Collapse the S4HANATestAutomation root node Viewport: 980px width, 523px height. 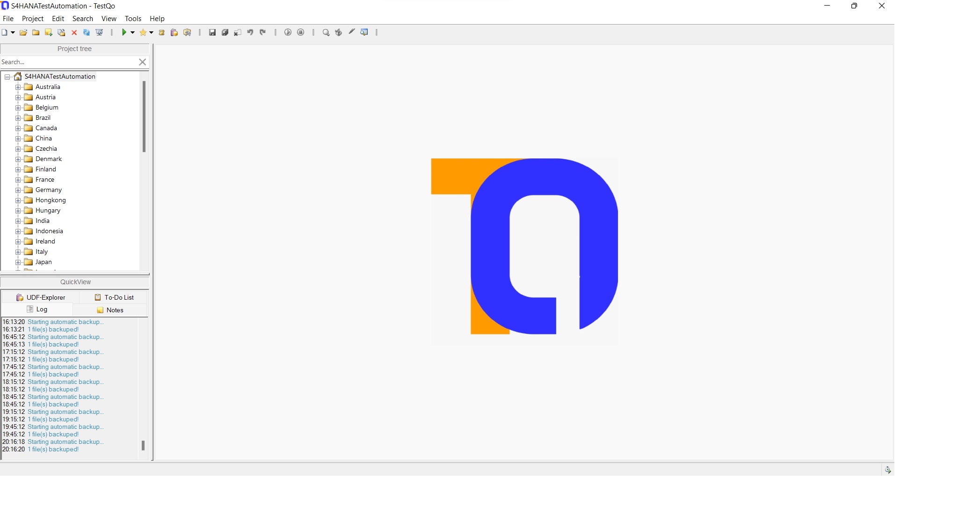7,77
